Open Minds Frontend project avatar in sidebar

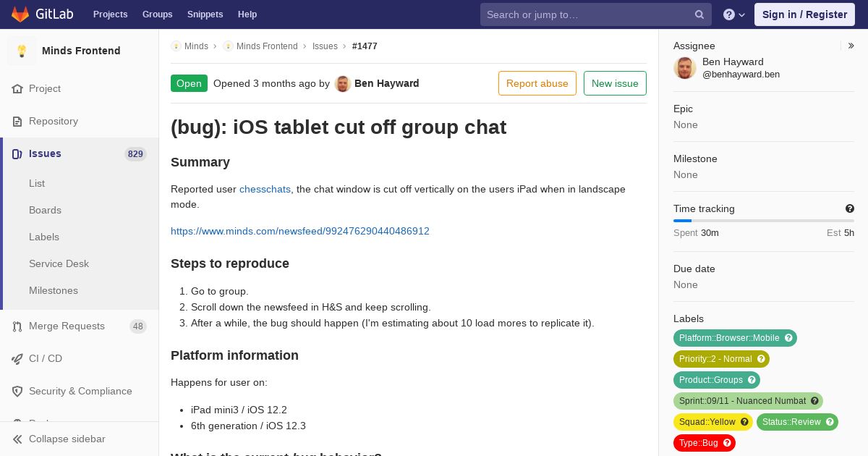[x=22, y=51]
